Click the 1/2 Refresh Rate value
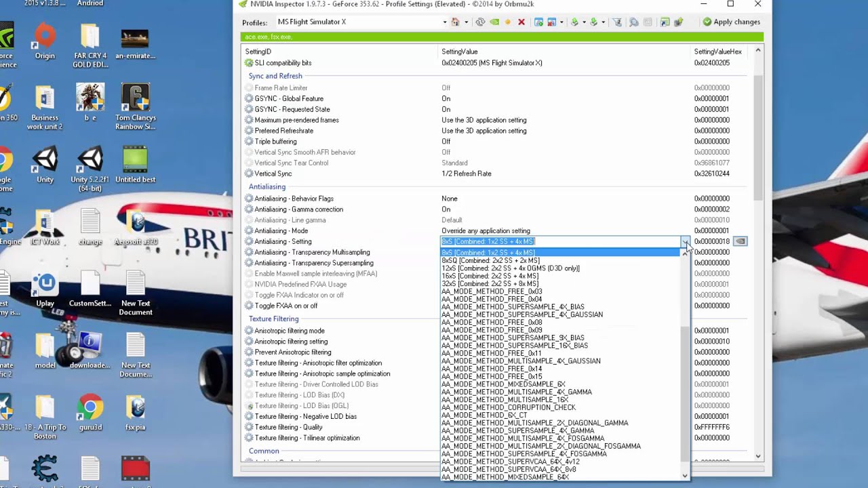The height and width of the screenshot is (488, 868). coord(467,174)
